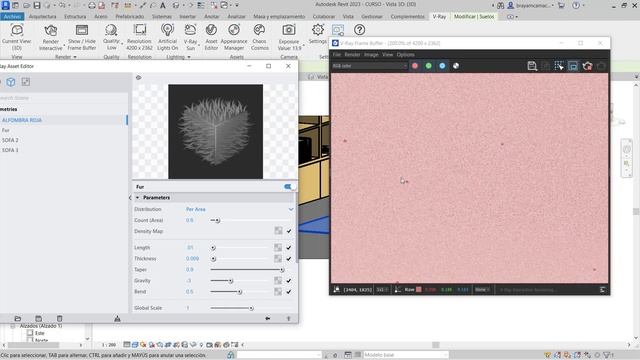Switch to the V-Ray ribbon tab
The width and height of the screenshot is (640, 360).
(439, 16)
